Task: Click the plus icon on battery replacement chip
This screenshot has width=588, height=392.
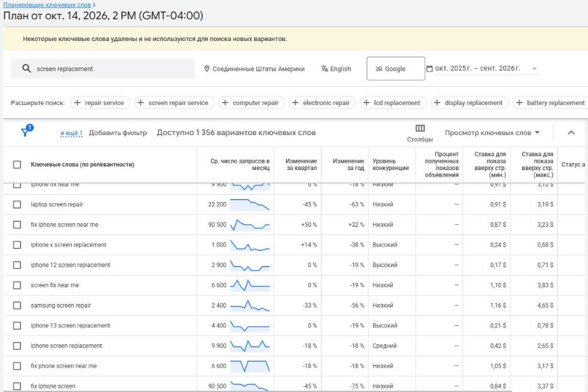Action: [x=519, y=103]
